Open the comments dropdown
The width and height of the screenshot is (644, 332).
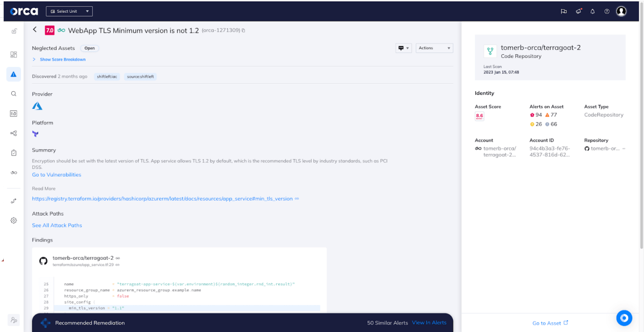[403, 48]
